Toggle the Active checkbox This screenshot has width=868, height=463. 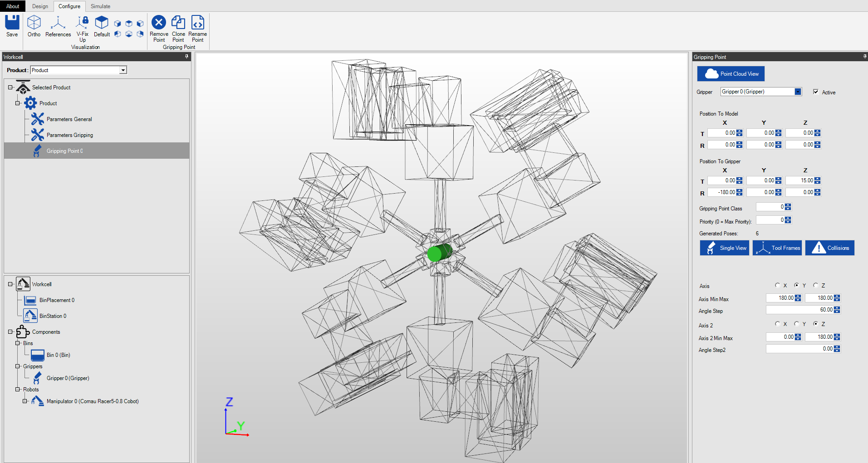point(816,92)
